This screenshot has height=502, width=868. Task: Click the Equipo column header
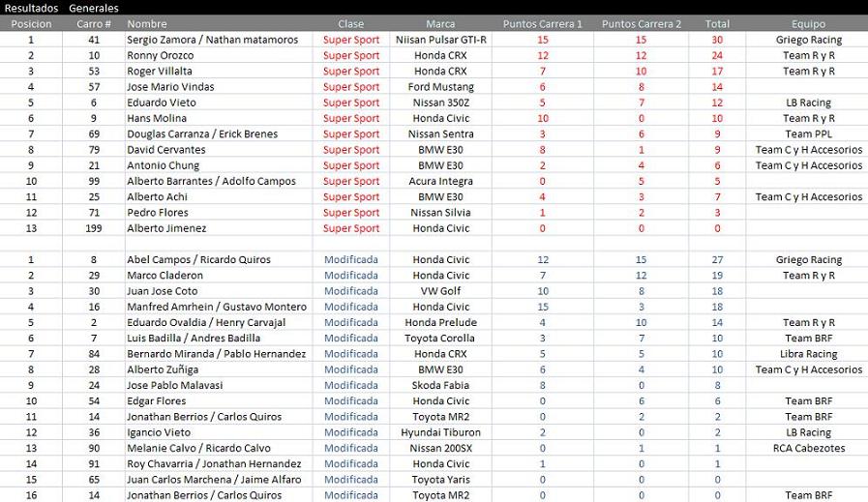click(808, 24)
